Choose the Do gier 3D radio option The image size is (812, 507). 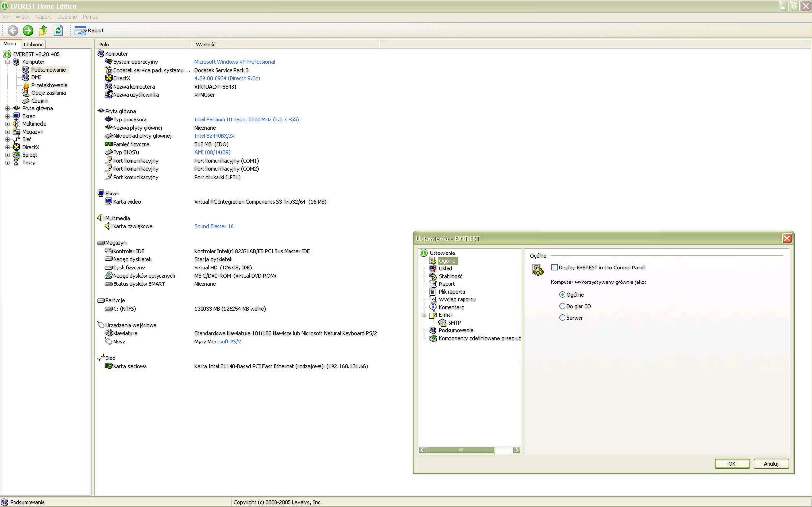[562, 306]
